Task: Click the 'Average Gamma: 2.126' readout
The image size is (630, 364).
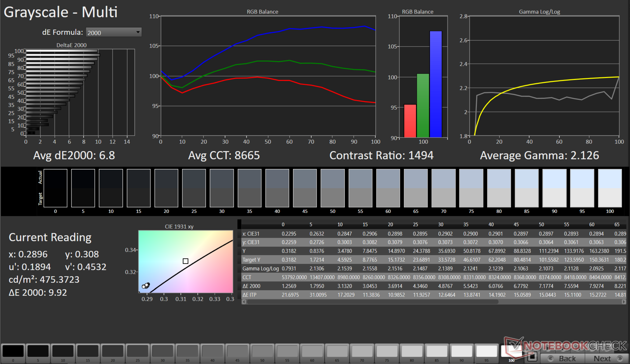Action: pyautogui.click(x=539, y=155)
